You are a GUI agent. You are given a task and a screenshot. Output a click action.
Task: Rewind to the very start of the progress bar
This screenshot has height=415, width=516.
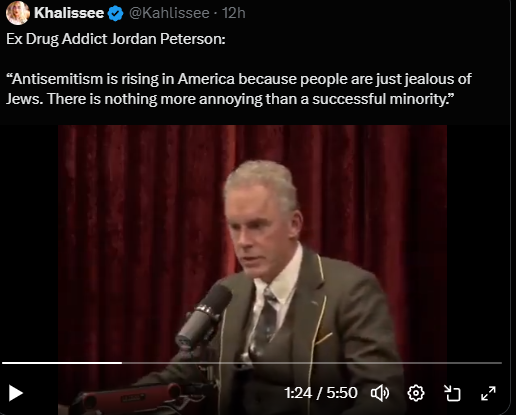tap(3, 363)
